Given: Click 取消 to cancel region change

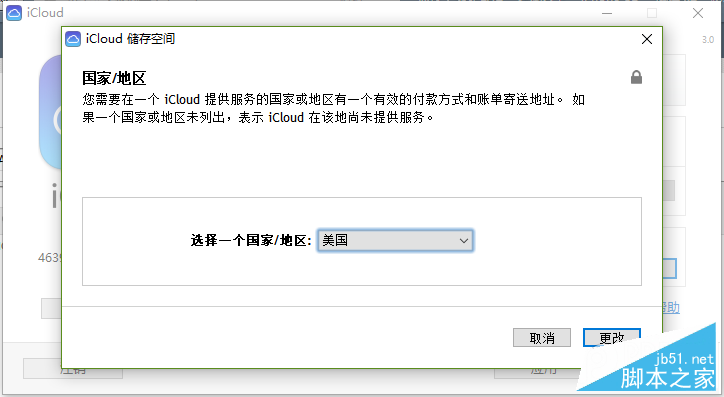Looking at the screenshot, I should 542,338.
